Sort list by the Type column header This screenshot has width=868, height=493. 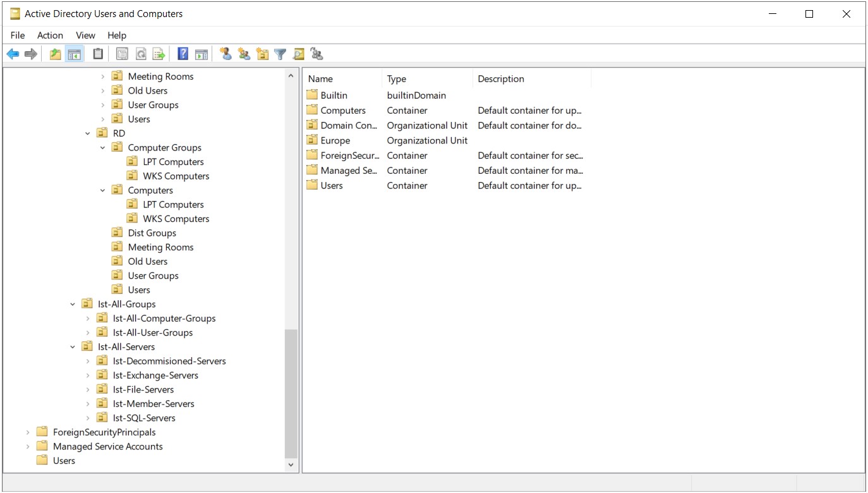pyautogui.click(x=426, y=79)
